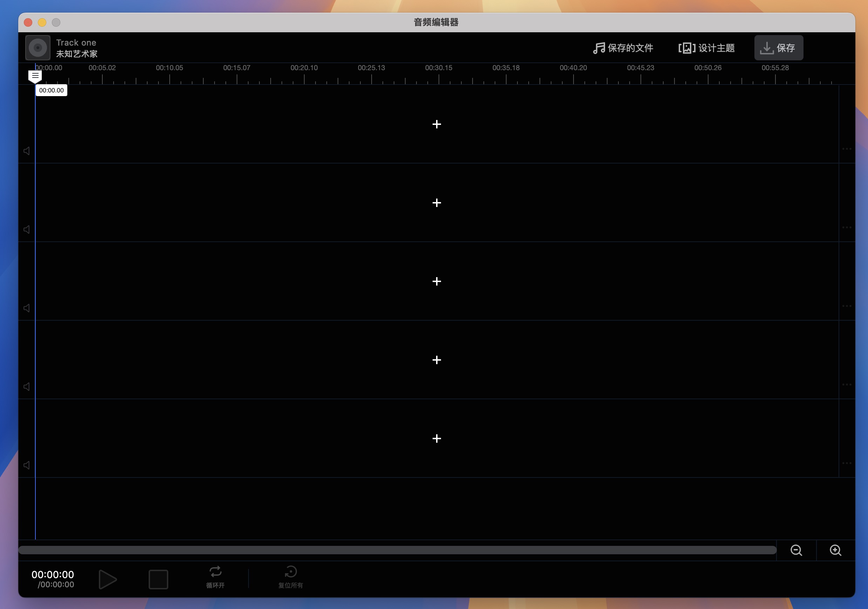Add audio to fourth empty track
Image resolution: width=868 pixels, height=609 pixels.
click(x=437, y=360)
